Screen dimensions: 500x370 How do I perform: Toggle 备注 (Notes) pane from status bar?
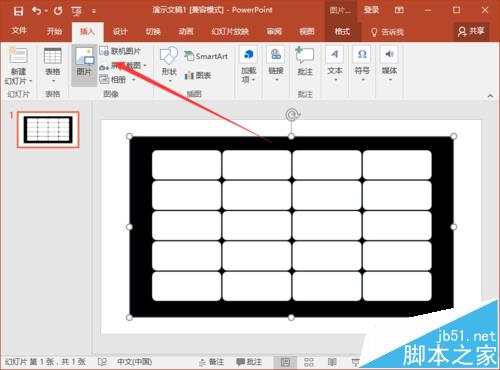click(212, 362)
